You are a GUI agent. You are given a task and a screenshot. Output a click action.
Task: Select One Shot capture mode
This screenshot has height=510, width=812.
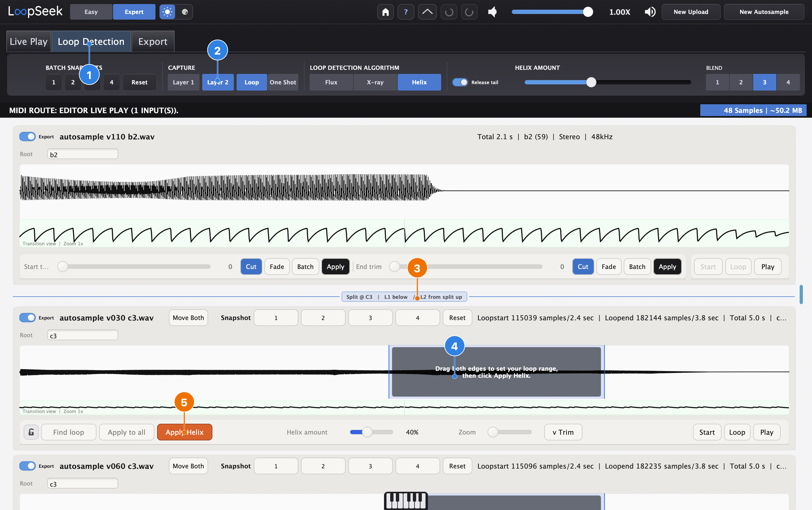[x=283, y=82]
